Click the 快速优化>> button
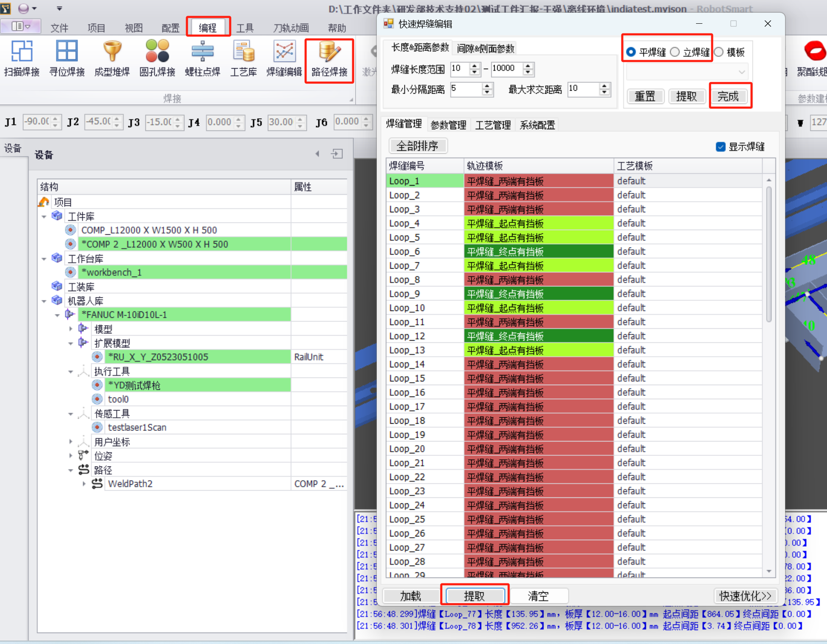Viewport: 827px width, 644px height. pyautogui.click(x=745, y=596)
